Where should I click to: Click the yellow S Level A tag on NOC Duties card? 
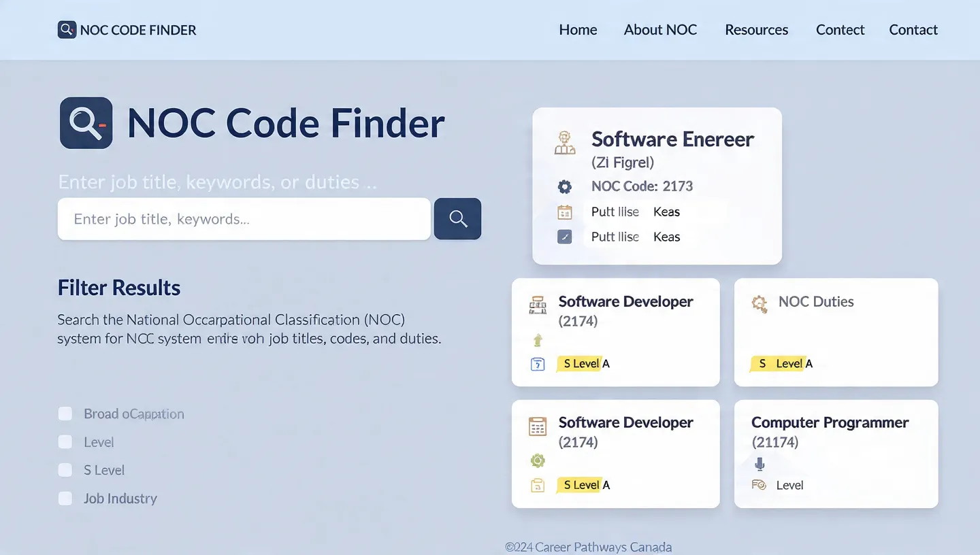pyautogui.click(x=781, y=364)
